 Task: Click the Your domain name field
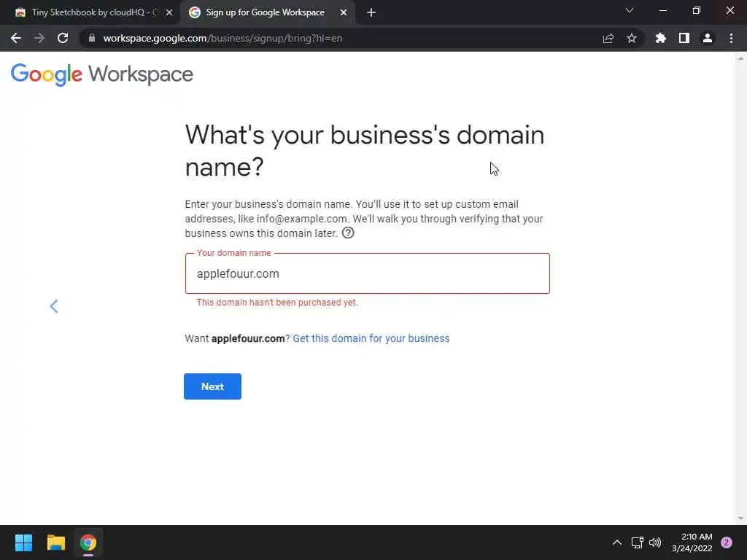pyautogui.click(x=368, y=273)
